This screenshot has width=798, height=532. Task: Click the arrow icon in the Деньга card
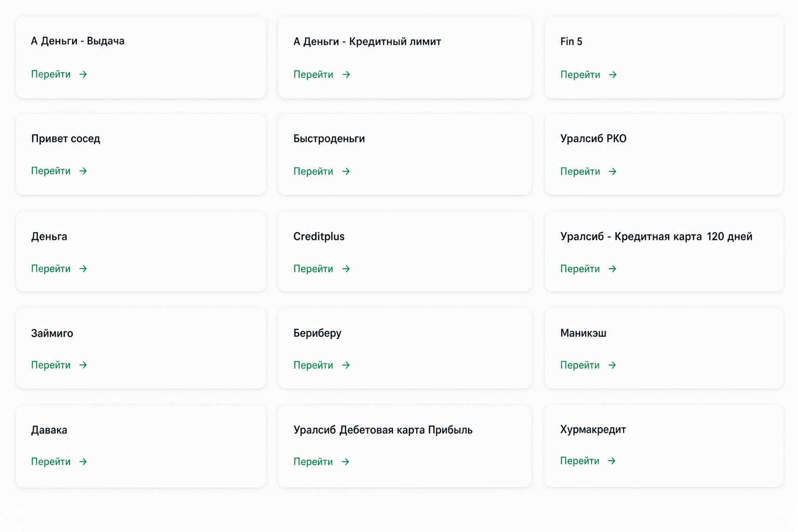click(x=83, y=269)
